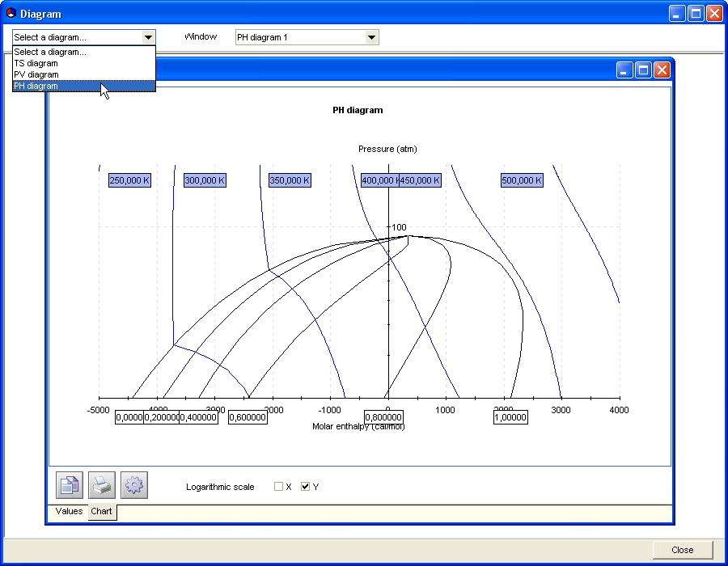Select TS diagram from the list
This screenshot has height=566, width=728.
pyautogui.click(x=84, y=63)
